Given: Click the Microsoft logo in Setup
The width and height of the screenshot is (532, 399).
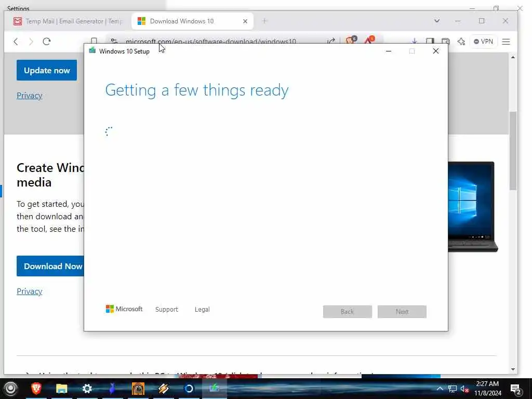Looking at the screenshot, I should [x=124, y=309].
